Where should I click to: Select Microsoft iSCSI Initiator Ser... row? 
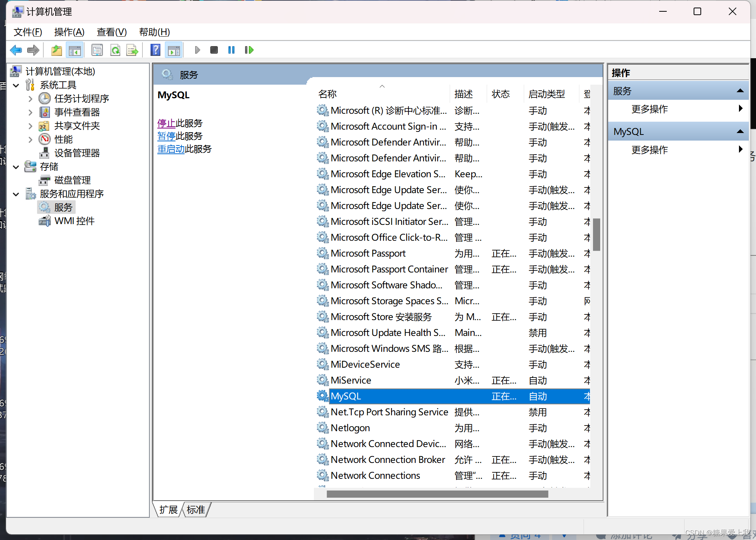[x=453, y=221]
